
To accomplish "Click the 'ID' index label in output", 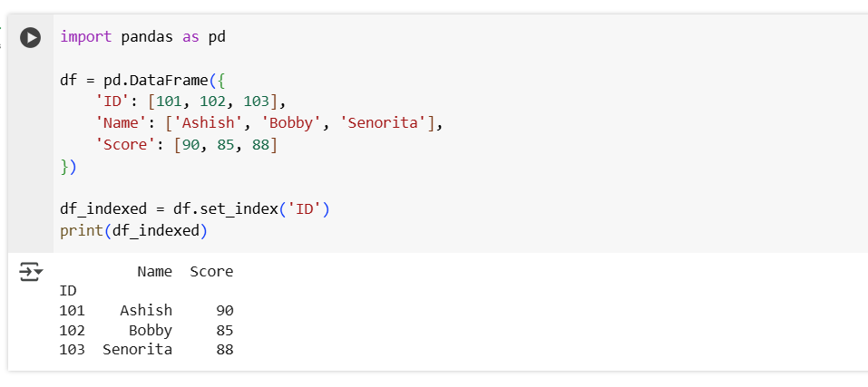I will (68, 291).
